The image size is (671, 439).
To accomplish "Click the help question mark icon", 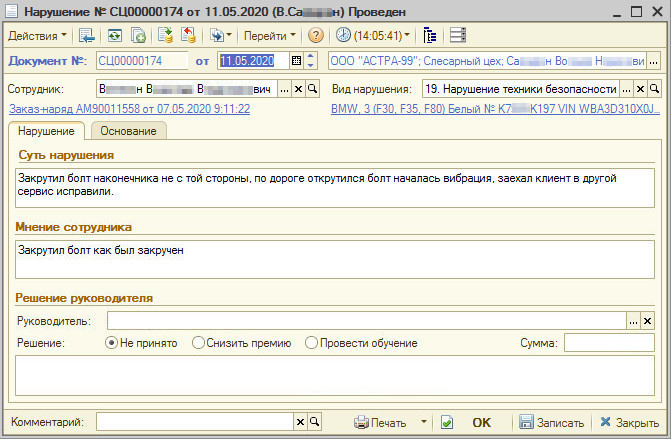I will [x=316, y=35].
